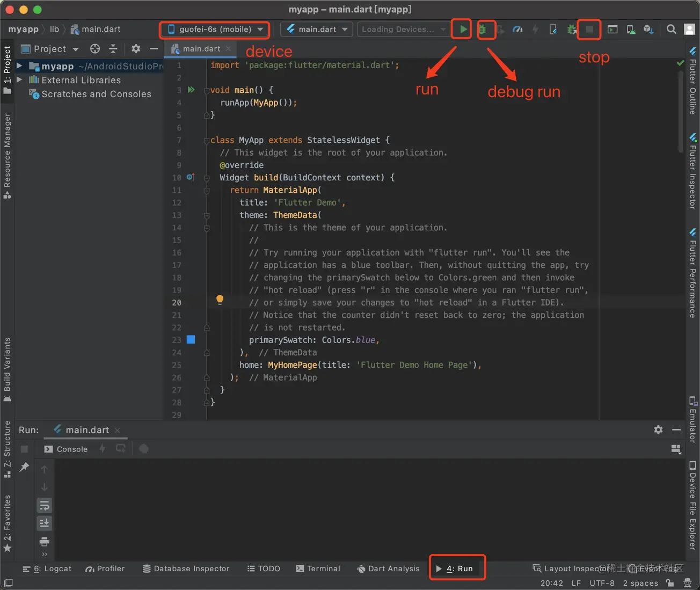Open Flutter Attach device icon in toolbar

(x=553, y=30)
